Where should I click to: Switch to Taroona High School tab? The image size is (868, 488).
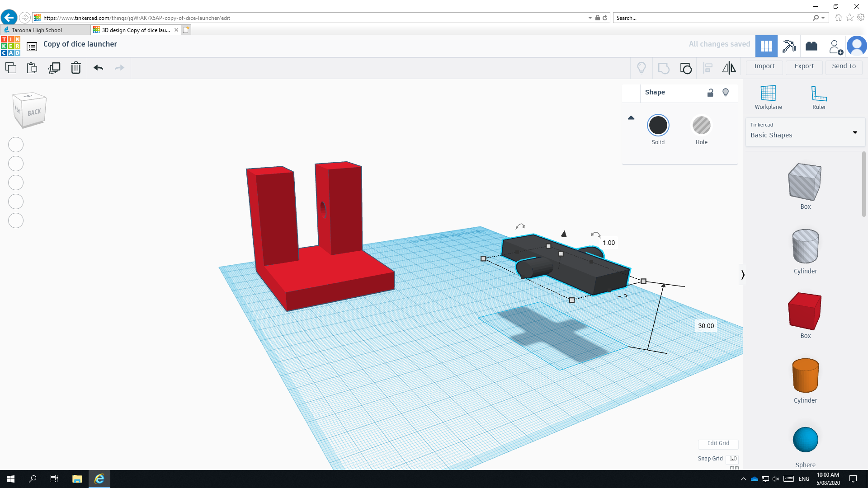(x=45, y=30)
